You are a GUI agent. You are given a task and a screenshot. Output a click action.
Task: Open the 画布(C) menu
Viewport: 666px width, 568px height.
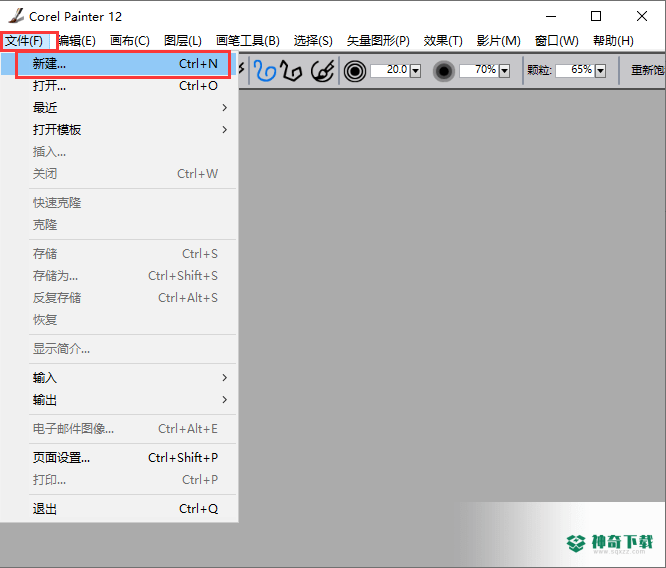[130, 41]
